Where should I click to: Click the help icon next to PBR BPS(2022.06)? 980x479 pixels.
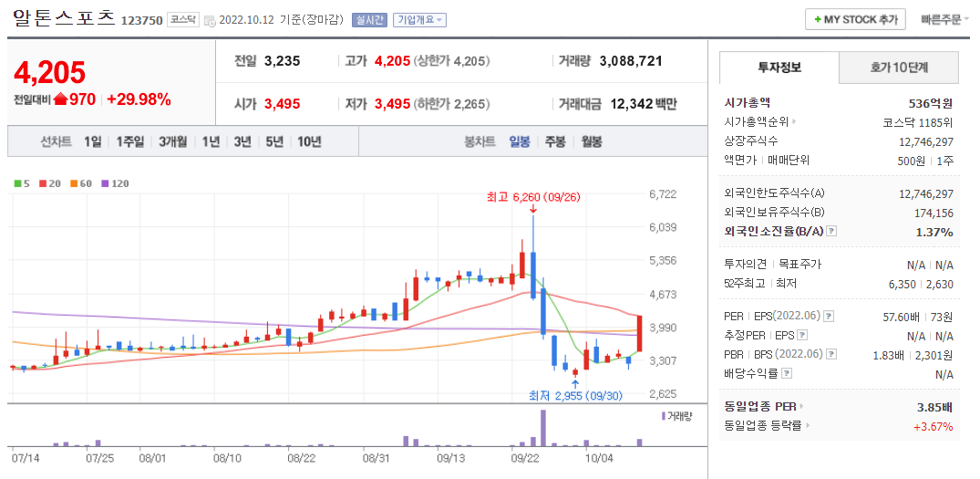pyautogui.click(x=832, y=355)
